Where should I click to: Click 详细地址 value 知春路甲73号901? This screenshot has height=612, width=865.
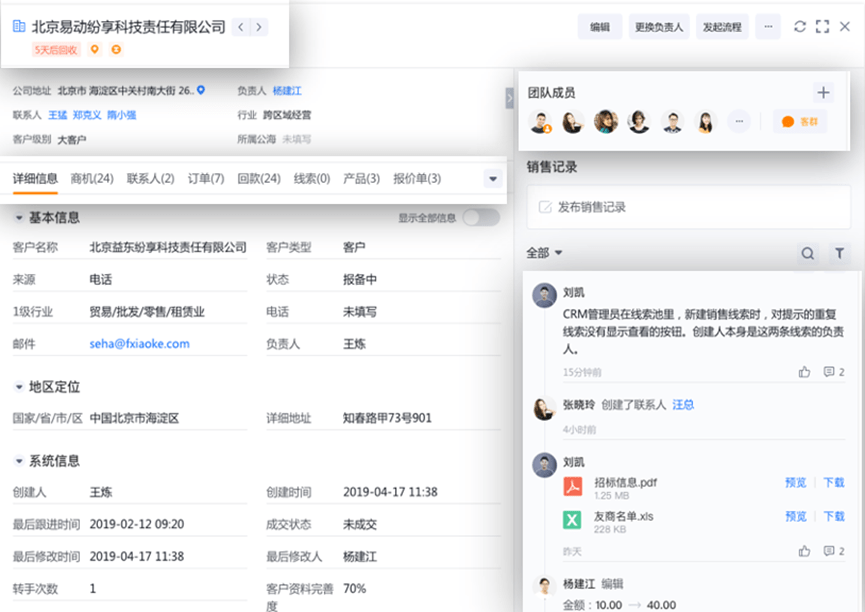387,418
